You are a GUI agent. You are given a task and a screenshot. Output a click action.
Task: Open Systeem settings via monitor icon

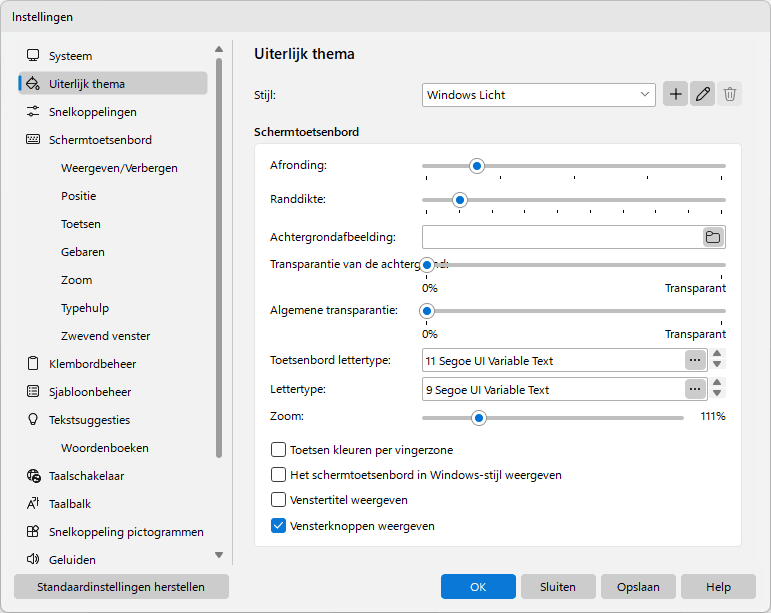pos(33,56)
